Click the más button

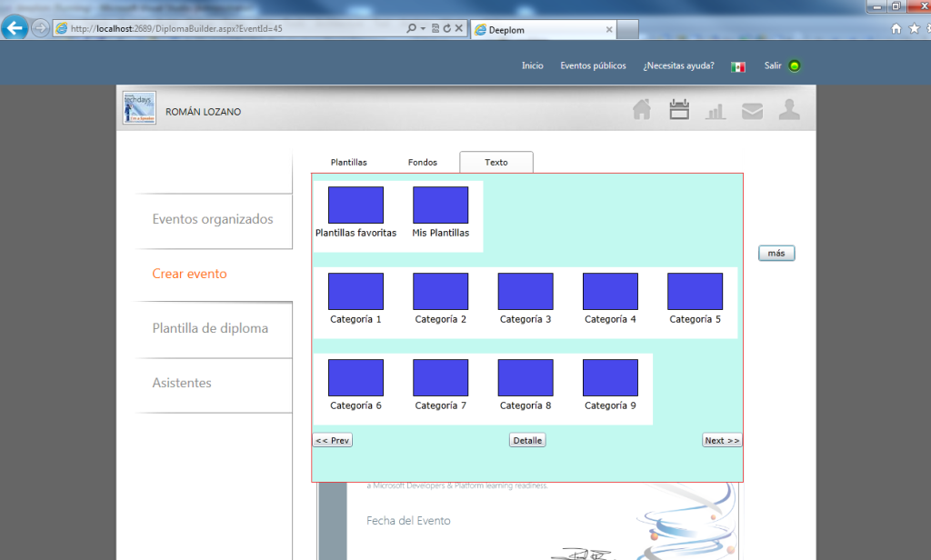(776, 254)
